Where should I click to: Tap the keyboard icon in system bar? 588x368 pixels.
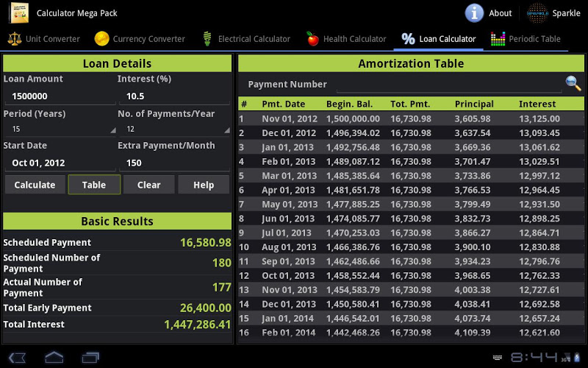[498, 358]
